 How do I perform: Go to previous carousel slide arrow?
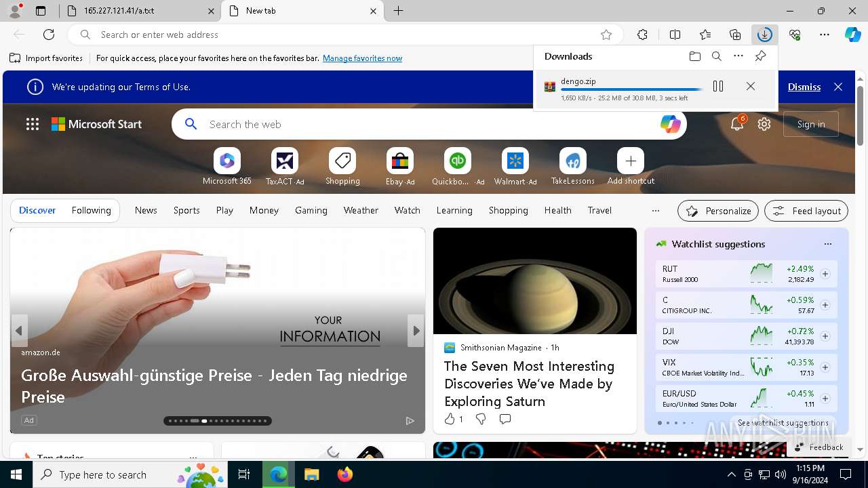pos(19,331)
